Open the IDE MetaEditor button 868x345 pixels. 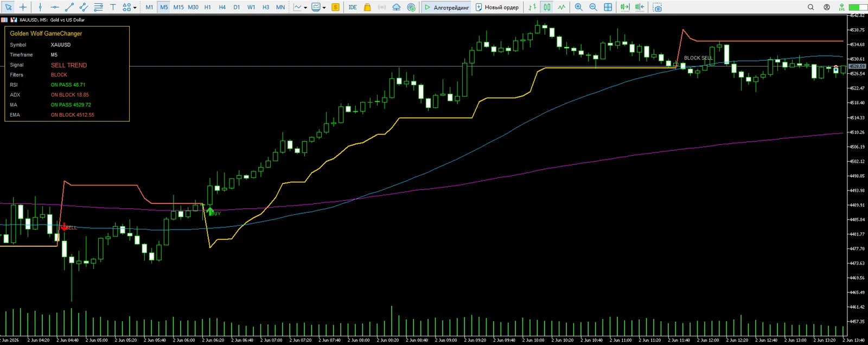(x=353, y=7)
